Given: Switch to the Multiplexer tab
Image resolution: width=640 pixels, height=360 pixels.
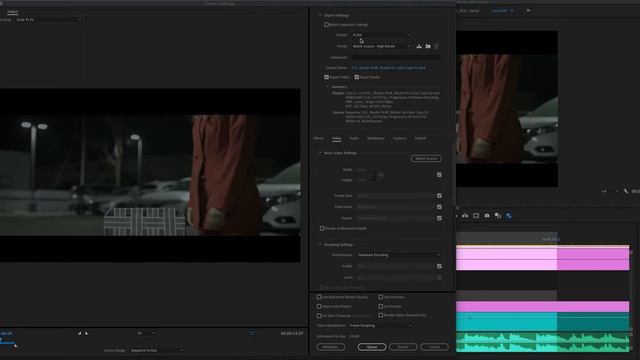Looking at the screenshot, I should pyautogui.click(x=376, y=139).
